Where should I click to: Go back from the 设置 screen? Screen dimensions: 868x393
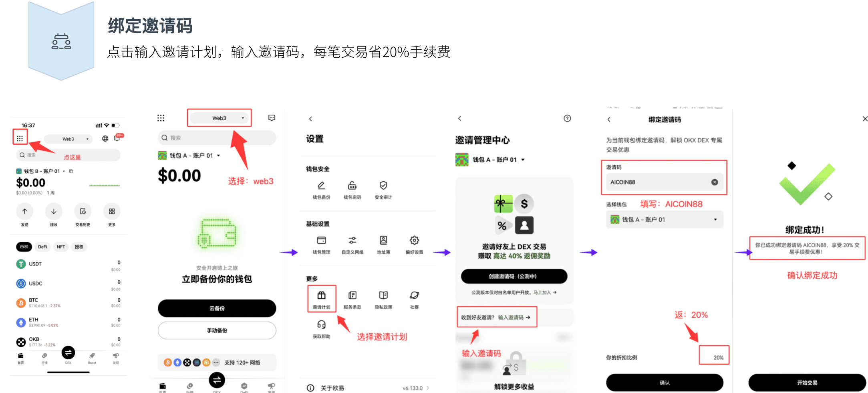310,119
